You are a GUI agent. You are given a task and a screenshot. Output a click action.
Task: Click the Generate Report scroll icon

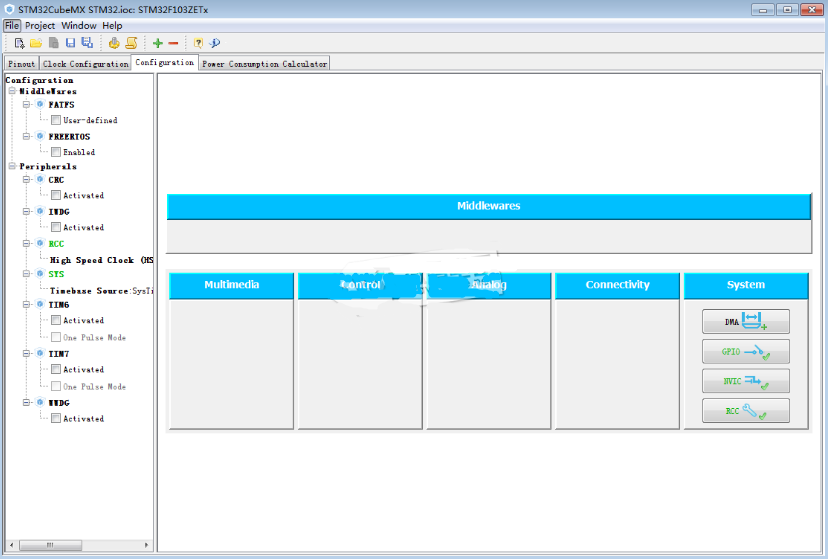click(131, 43)
